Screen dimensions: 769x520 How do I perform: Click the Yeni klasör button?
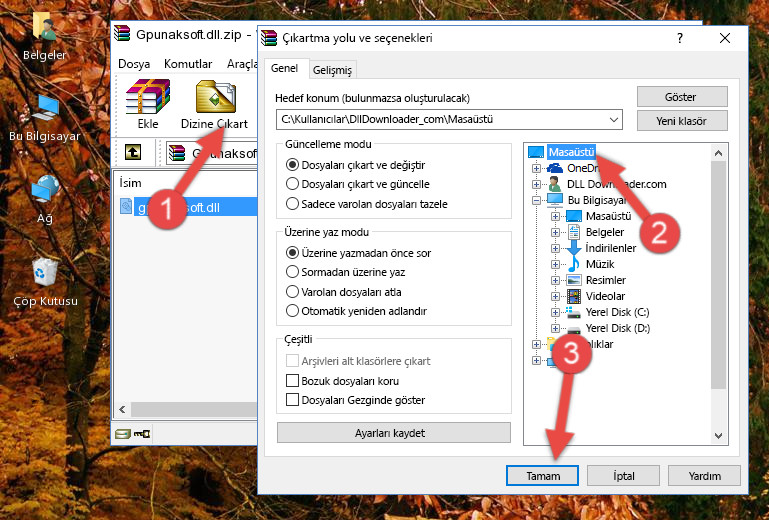pyautogui.click(x=682, y=121)
